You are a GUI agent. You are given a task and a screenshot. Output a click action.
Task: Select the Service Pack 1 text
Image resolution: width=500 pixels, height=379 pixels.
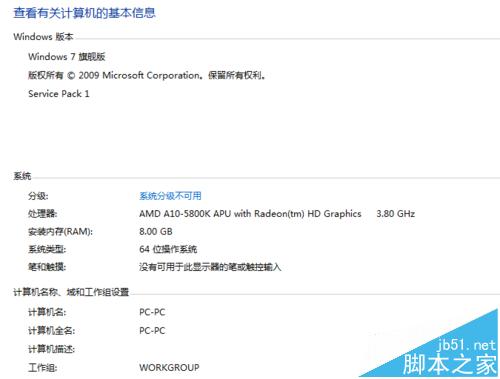59,94
